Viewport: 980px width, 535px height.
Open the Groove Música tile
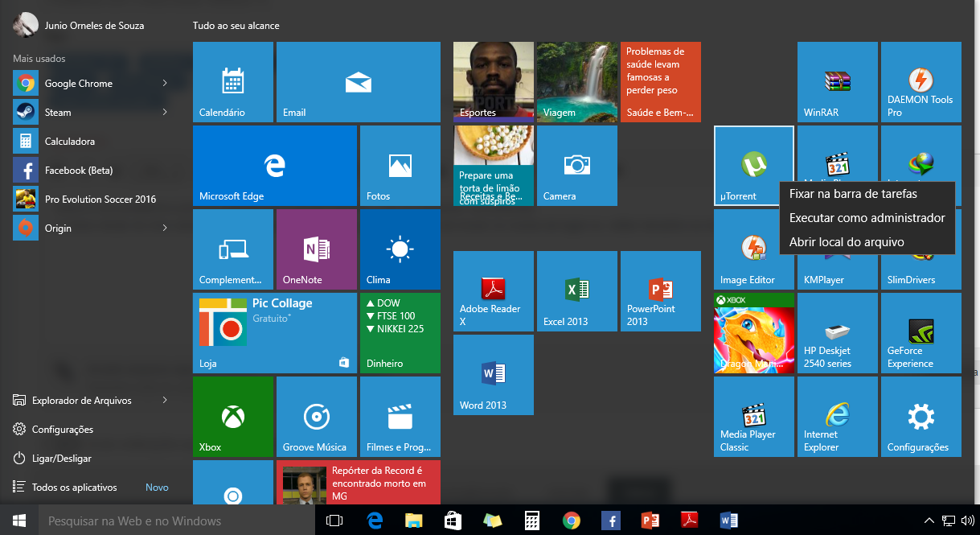click(317, 416)
